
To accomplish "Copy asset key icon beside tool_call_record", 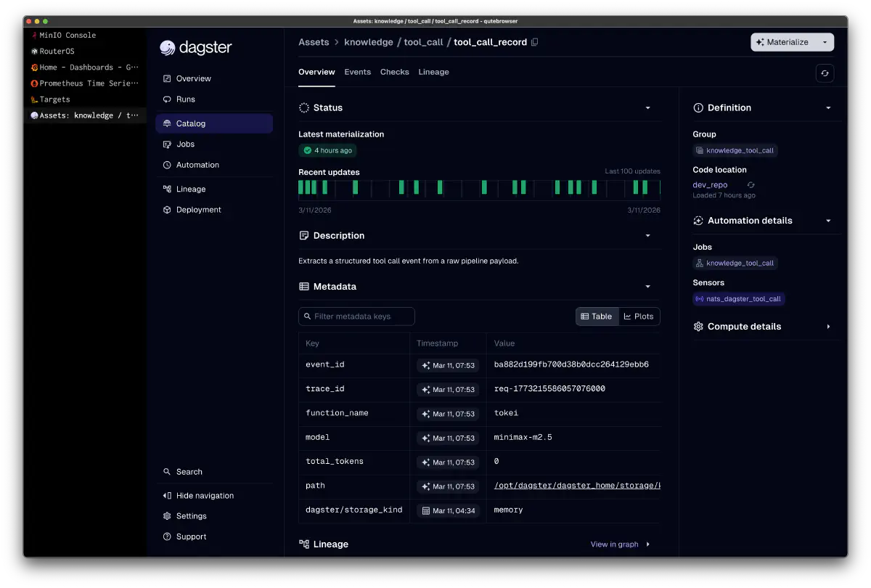I will (535, 42).
